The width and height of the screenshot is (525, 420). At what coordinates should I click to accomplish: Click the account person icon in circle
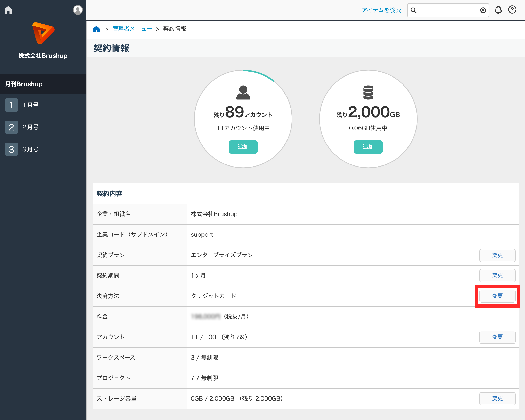pos(243,92)
